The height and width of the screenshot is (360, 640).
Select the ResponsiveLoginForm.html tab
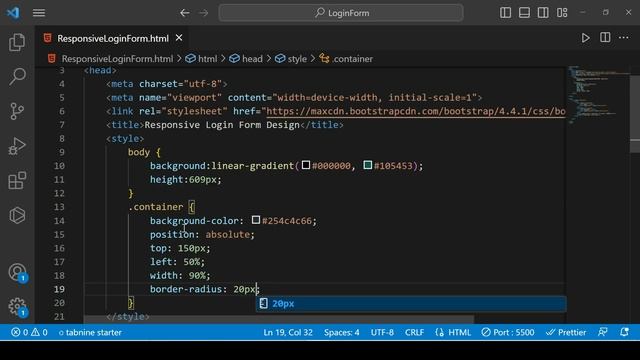[113, 38]
